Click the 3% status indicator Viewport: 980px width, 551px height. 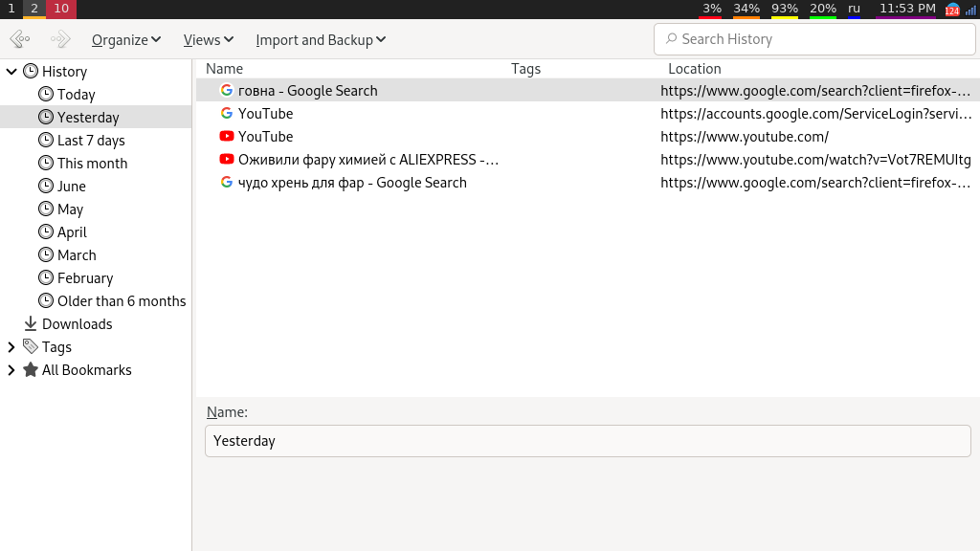click(x=711, y=9)
